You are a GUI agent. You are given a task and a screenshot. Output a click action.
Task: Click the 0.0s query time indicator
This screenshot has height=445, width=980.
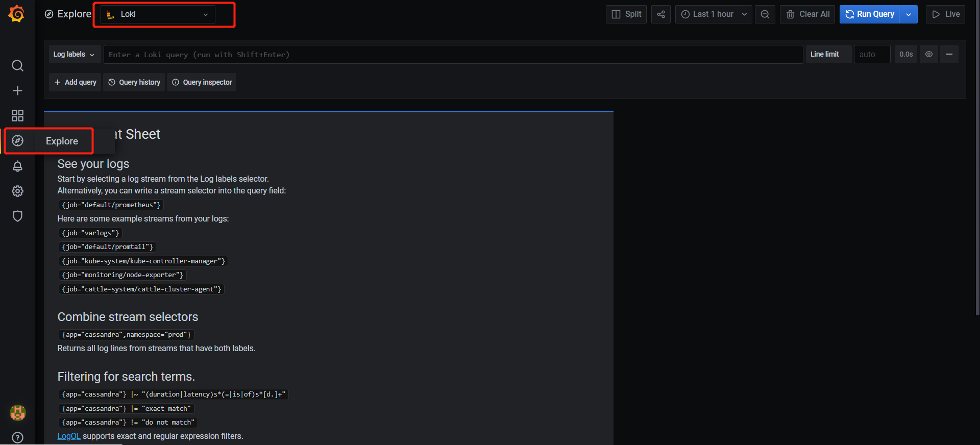click(906, 54)
